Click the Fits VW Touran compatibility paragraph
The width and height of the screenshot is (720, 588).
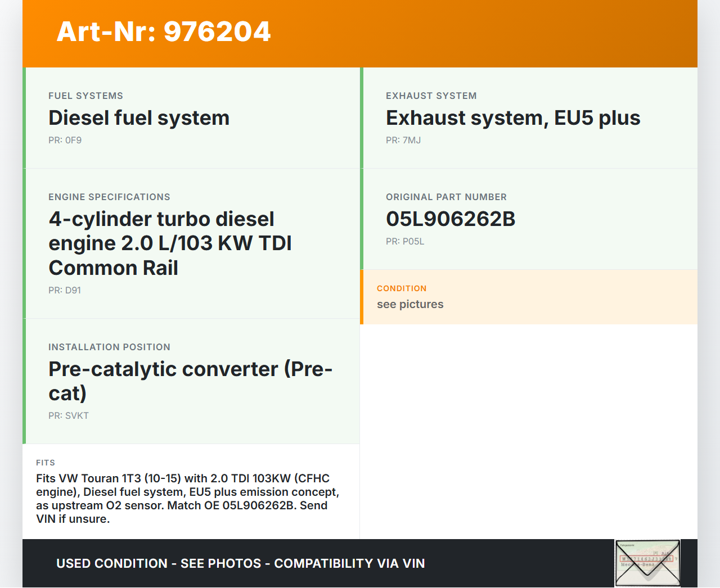pos(187,499)
